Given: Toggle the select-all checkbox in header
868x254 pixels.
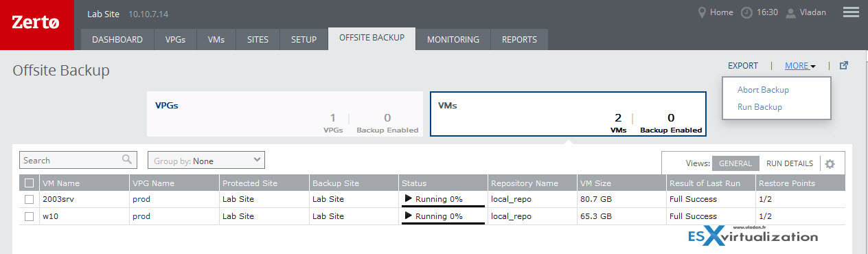Looking at the screenshot, I should coord(29,183).
